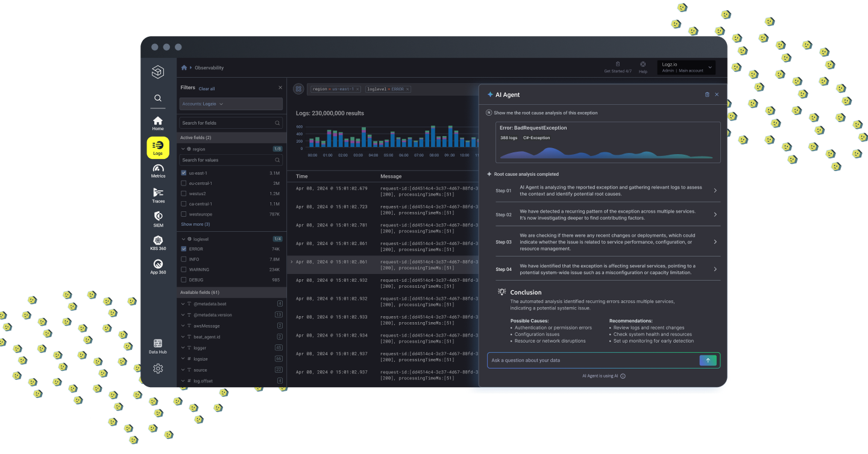The image size is (868, 454).
Task: Check the WARNING loglevel checkbox
Action: [x=184, y=269]
